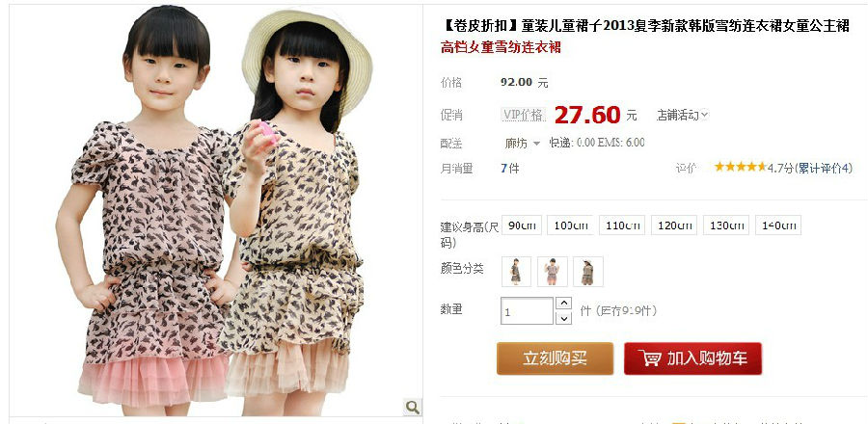Click the 立刻购买 buy now button
Viewport: 868px width, 424px height.
(555, 358)
